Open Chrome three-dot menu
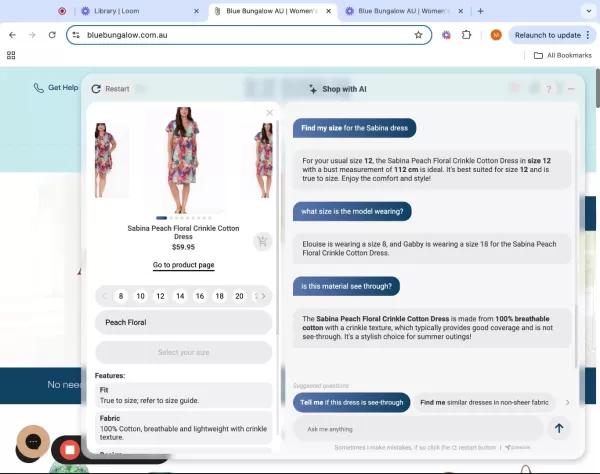 (588, 35)
